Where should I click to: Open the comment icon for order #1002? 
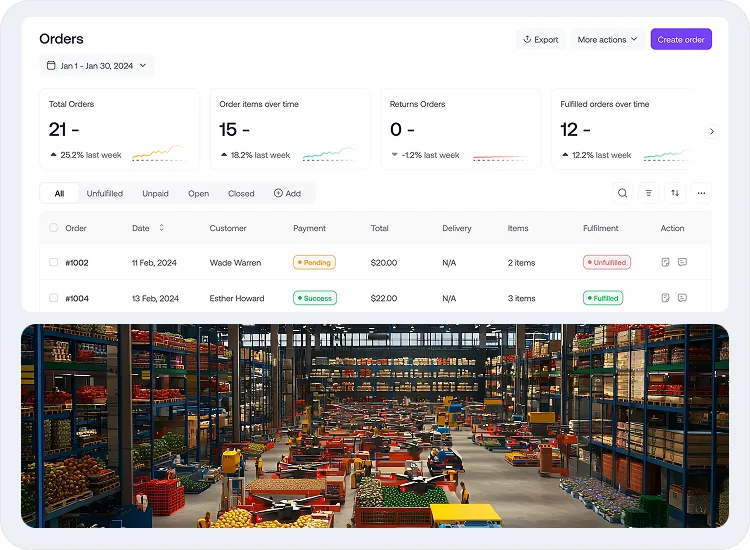point(682,263)
